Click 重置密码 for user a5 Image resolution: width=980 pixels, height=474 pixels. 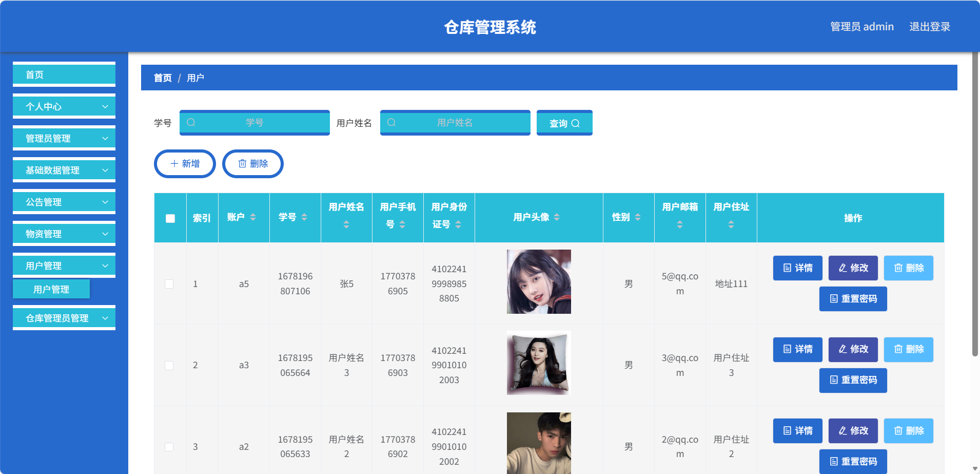(x=853, y=299)
